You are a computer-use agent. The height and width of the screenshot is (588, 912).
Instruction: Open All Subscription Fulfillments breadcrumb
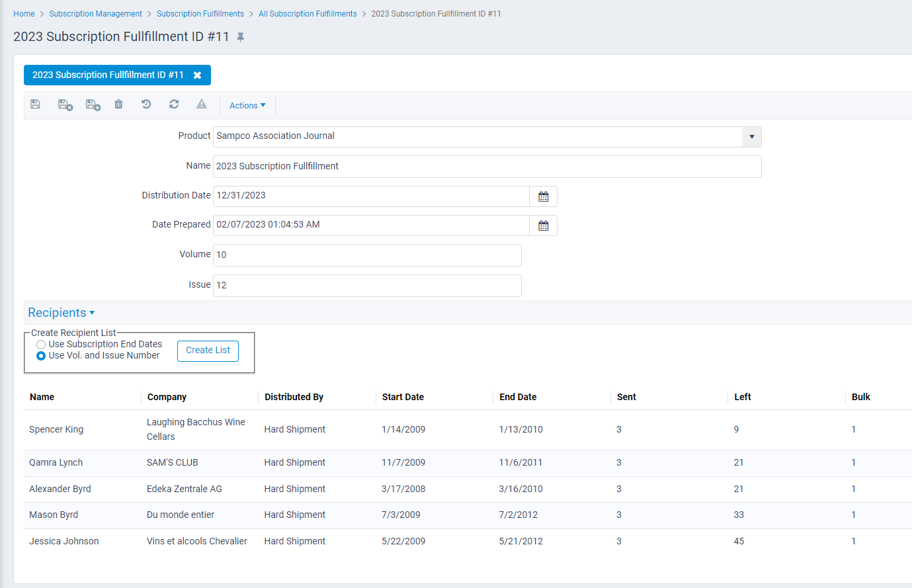pos(308,14)
